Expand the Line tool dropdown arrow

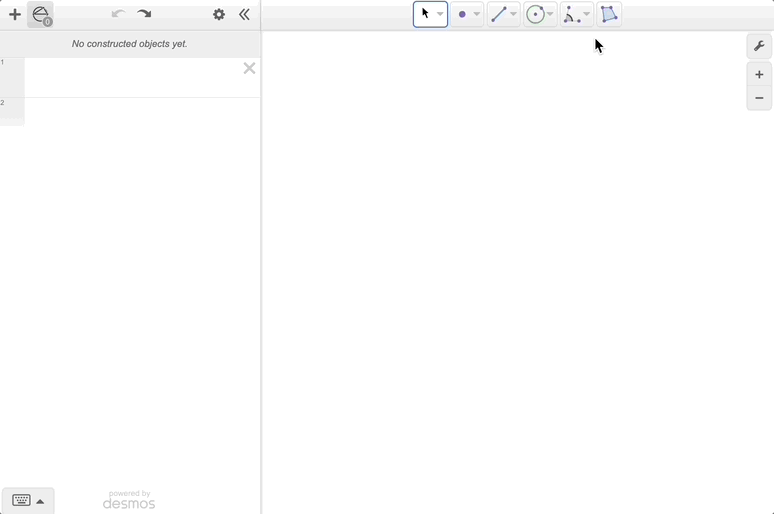[x=514, y=15]
